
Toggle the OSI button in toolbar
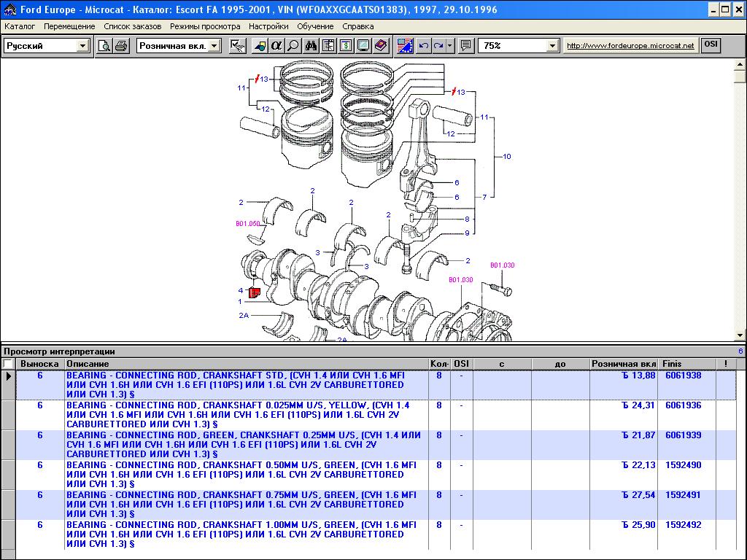click(x=710, y=45)
